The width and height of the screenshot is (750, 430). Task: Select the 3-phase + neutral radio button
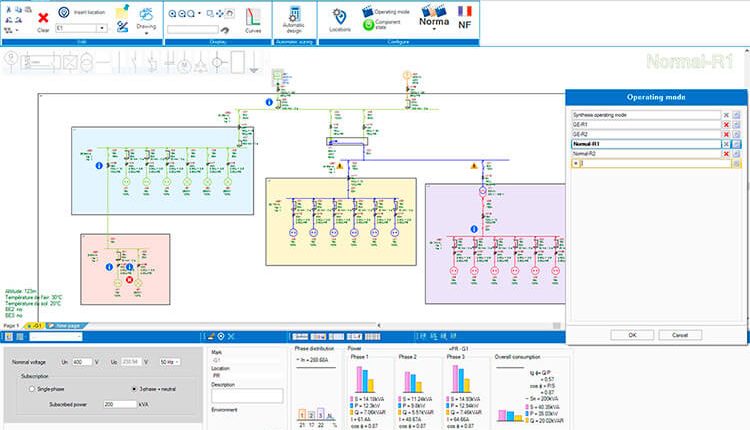click(x=134, y=389)
